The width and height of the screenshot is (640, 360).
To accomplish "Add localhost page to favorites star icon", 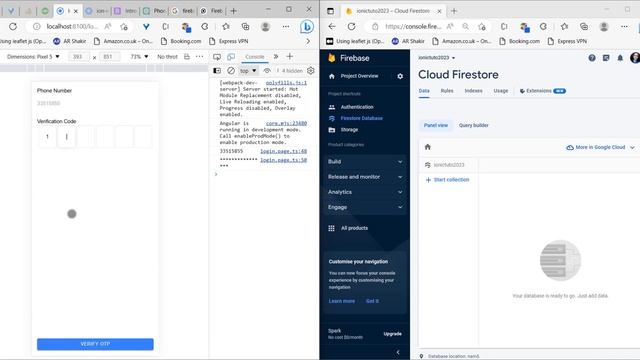I will point(124,27).
